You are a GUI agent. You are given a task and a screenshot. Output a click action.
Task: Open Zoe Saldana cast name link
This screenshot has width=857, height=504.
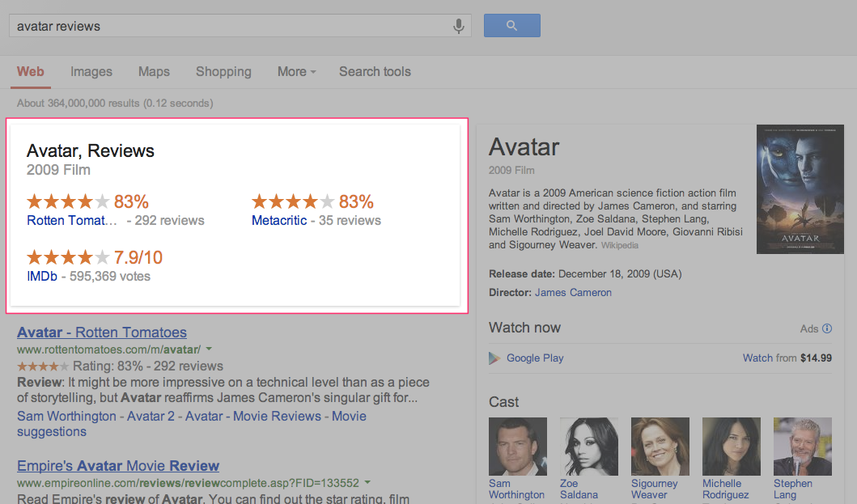tap(579, 489)
